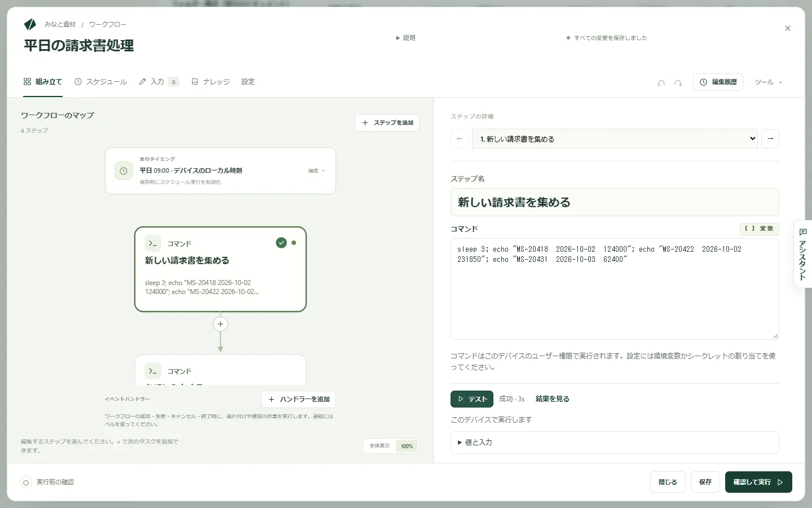Click ステップを追加 button
Viewport: 812px width, 508px height.
pos(387,123)
